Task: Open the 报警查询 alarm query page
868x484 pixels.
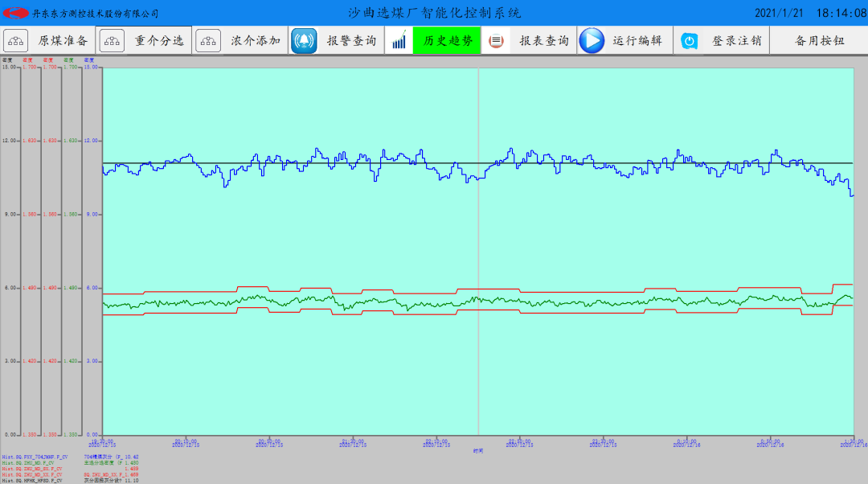Action: coord(351,41)
